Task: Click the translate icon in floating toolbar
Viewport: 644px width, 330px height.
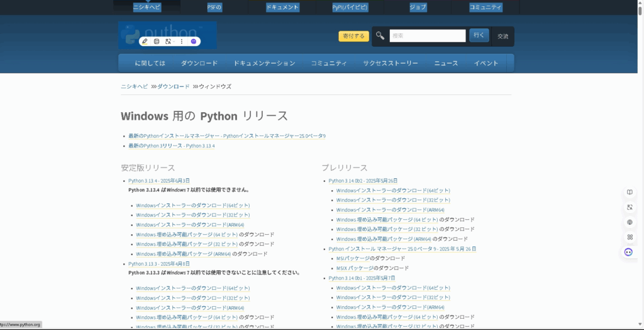Action: pyautogui.click(x=167, y=41)
